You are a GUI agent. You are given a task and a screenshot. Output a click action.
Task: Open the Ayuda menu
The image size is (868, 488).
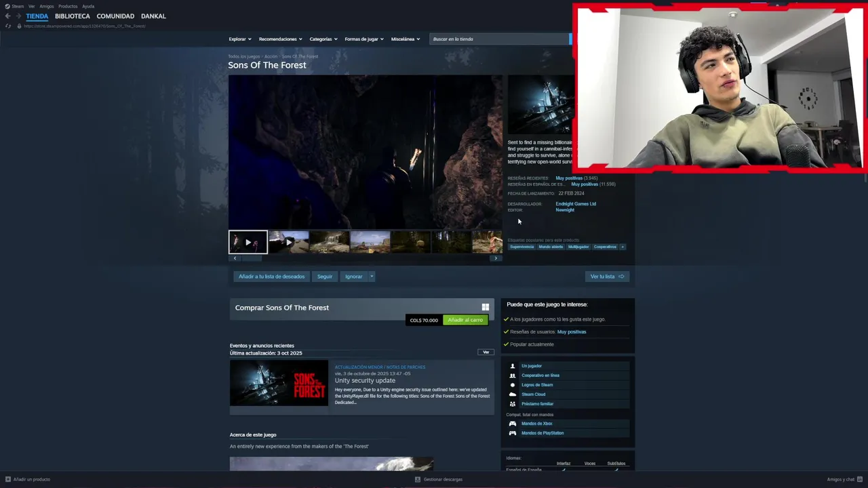point(88,6)
